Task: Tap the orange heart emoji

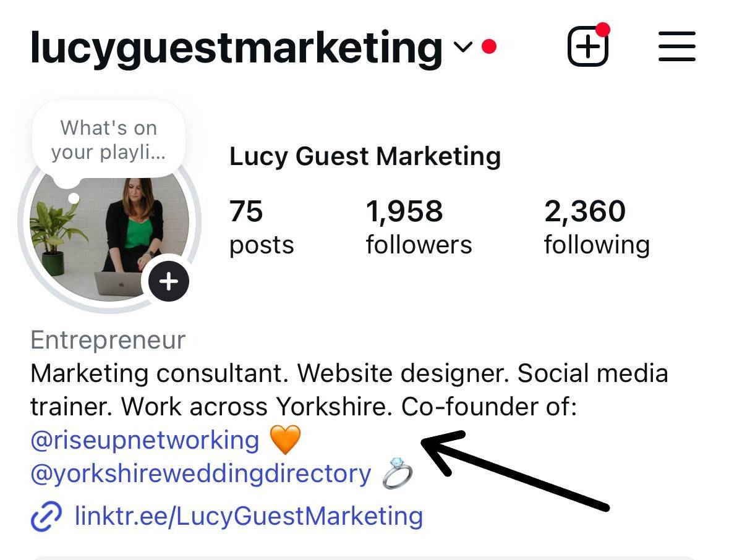Action: click(286, 439)
